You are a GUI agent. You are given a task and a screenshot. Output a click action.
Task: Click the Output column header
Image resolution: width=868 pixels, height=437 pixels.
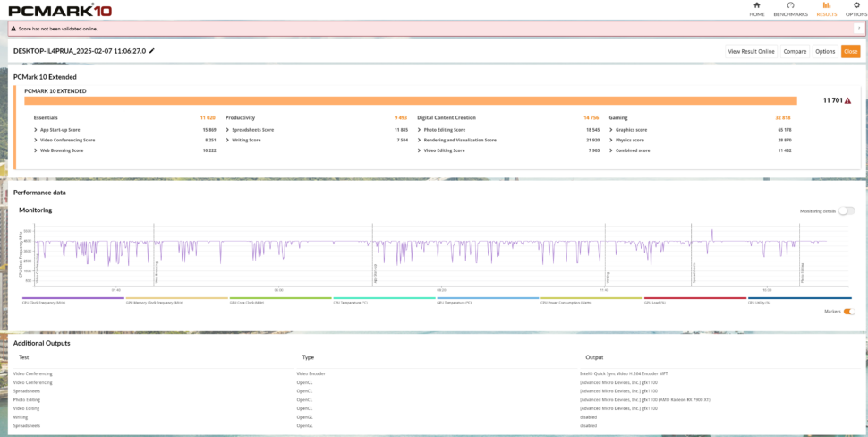coord(594,358)
